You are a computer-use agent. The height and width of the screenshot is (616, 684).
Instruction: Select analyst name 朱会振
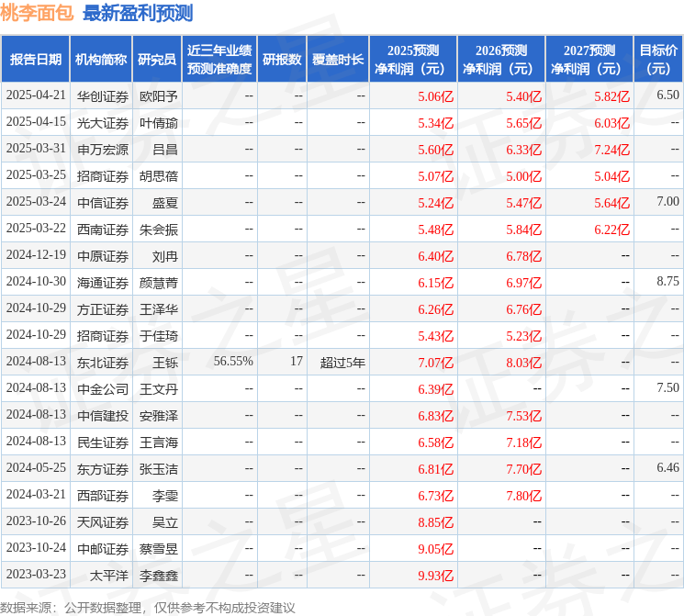[158, 230]
